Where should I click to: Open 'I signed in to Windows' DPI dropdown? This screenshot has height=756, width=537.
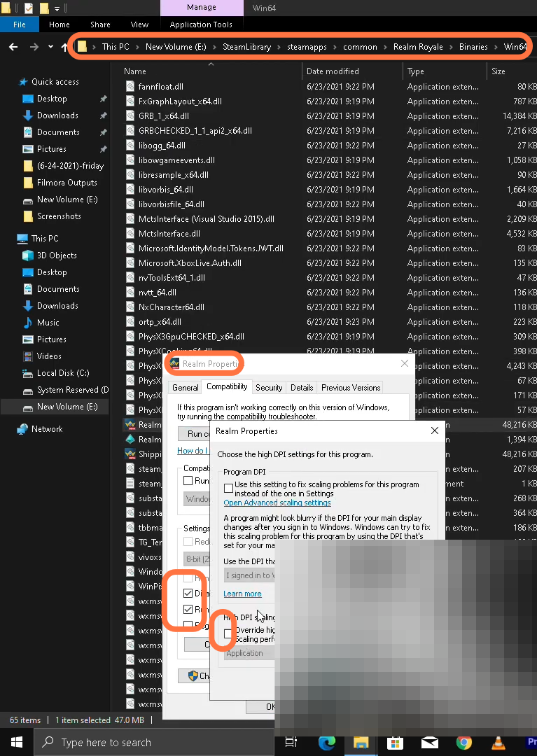(x=250, y=575)
